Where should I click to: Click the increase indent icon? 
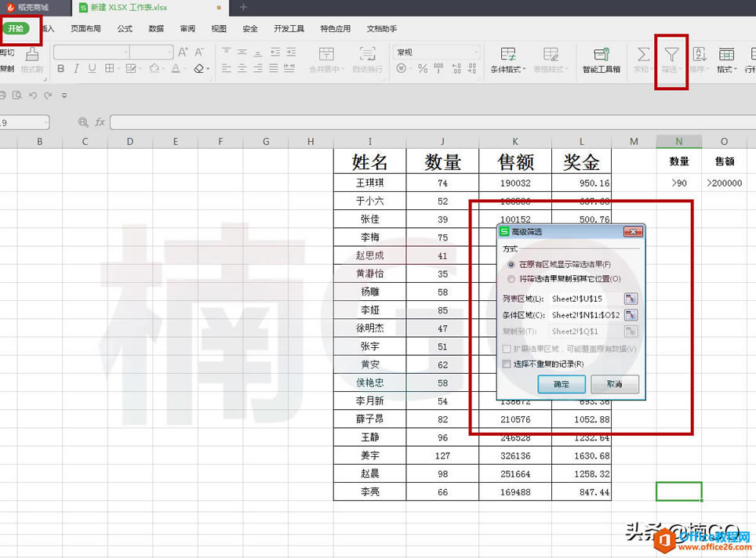(x=291, y=52)
